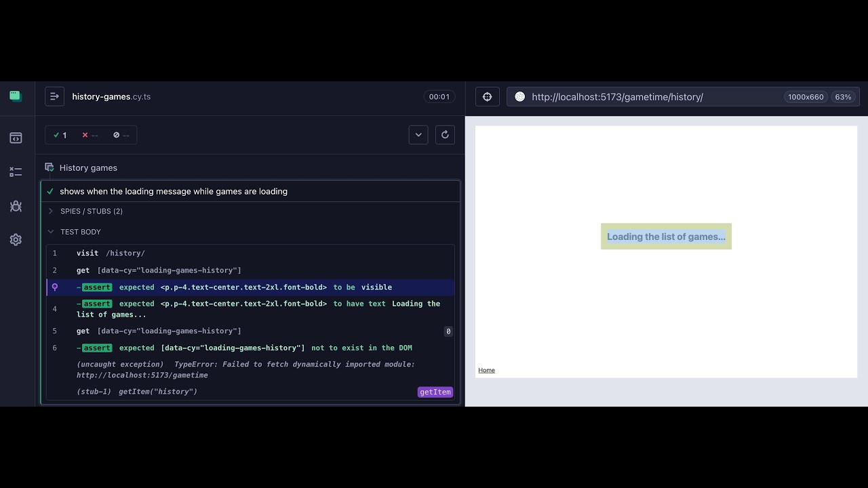
Task: Select the second get command on line 5
Action: click(250, 331)
